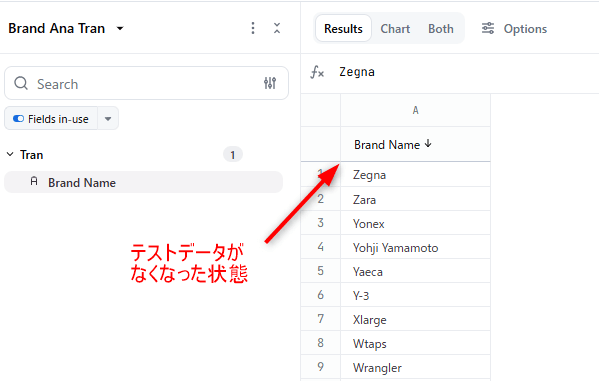Select column A header

(x=415, y=110)
